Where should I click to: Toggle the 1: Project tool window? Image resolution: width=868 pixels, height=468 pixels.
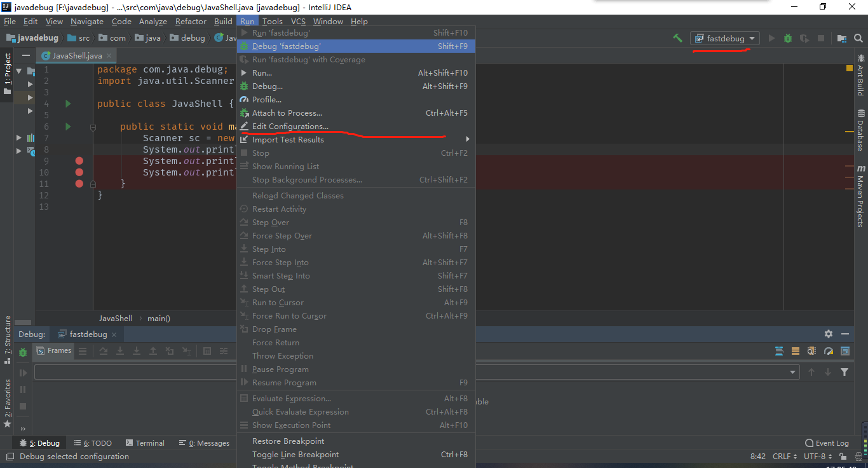tap(8, 74)
